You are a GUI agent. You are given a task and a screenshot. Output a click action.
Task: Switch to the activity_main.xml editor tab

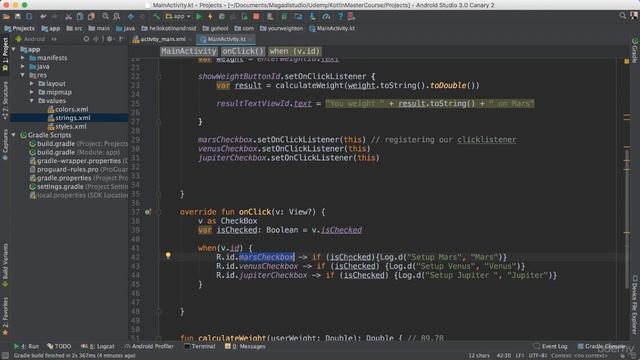[162, 39]
